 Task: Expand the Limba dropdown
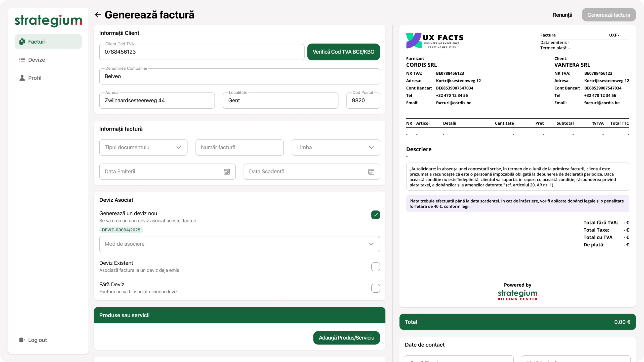tap(336, 148)
